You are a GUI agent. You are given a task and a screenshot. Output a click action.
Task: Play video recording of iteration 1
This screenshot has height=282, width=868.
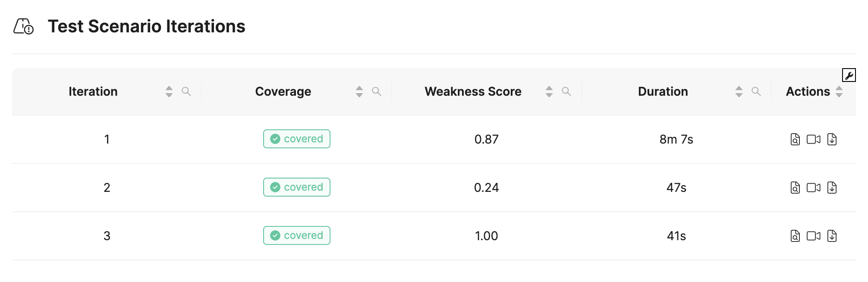pyautogui.click(x=814, y=139)
